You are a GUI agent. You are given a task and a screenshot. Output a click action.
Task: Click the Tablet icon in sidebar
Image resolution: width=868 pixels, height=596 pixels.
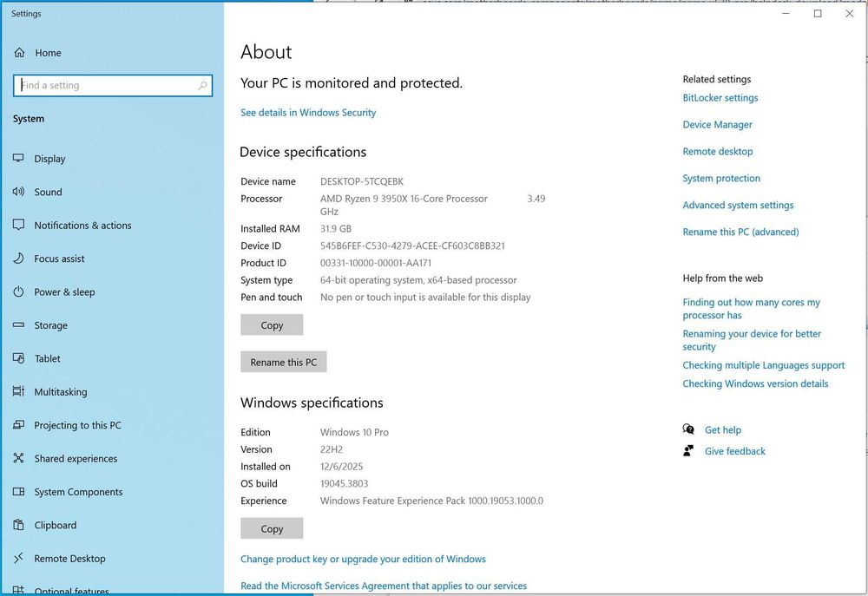coord(18,358)
